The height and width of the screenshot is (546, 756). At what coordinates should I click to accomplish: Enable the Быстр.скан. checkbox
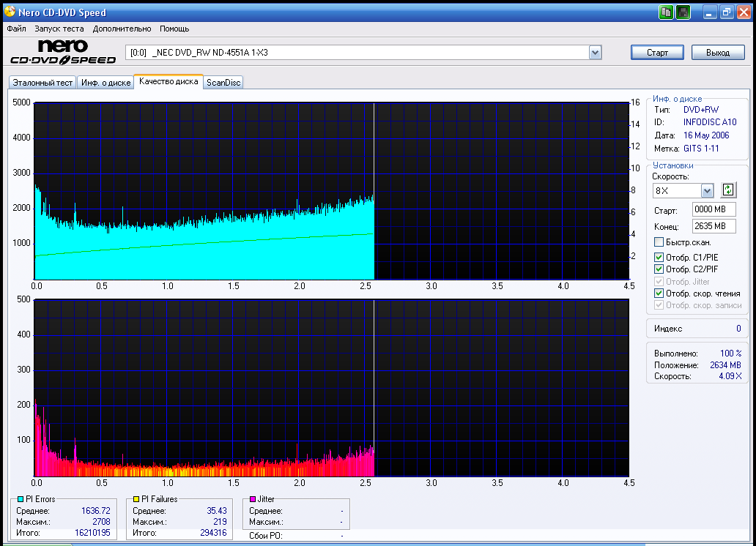coord(659,242)
